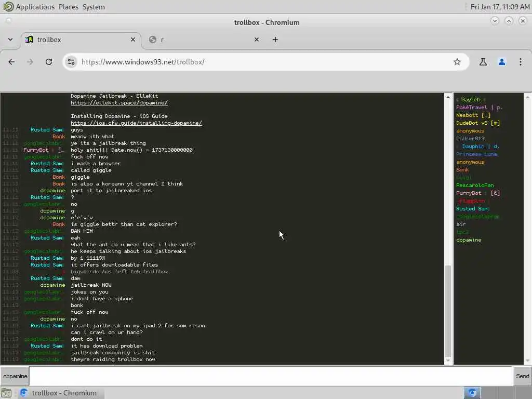The image size is (532, 399).
Task: Select Dauphin in user list
Action: click(x=478, y=146)
